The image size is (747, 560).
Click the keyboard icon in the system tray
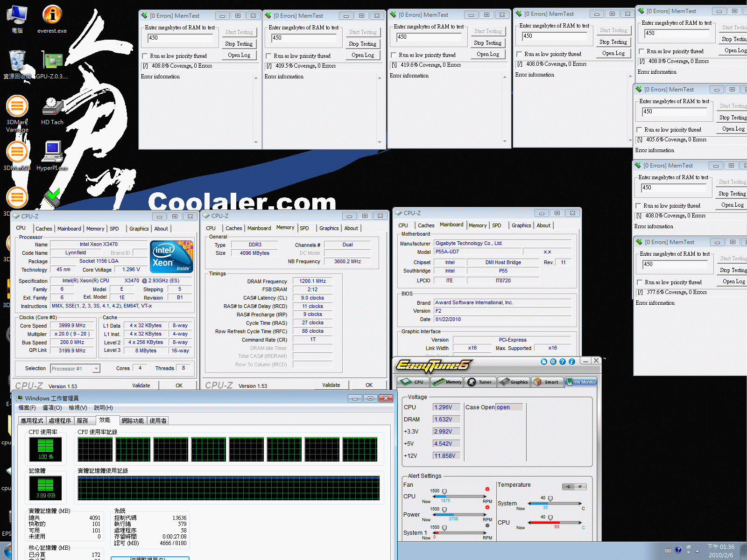point(668,550)
